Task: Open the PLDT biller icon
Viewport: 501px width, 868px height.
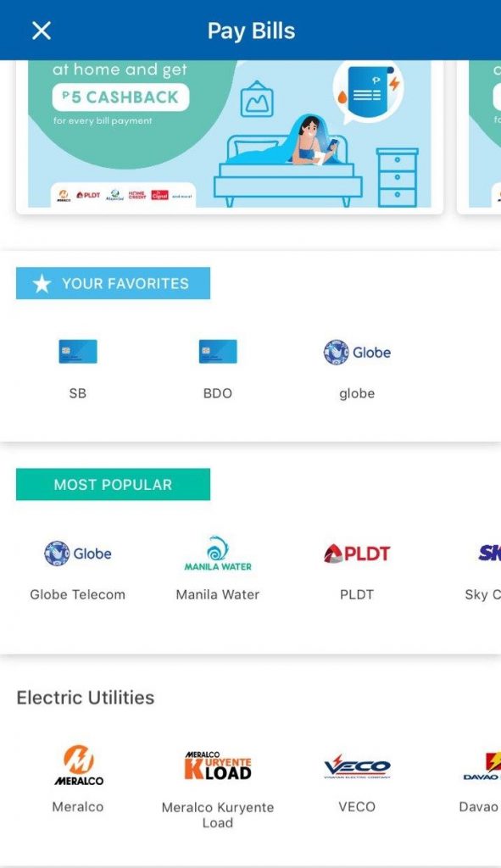Action: click(357, 553)
